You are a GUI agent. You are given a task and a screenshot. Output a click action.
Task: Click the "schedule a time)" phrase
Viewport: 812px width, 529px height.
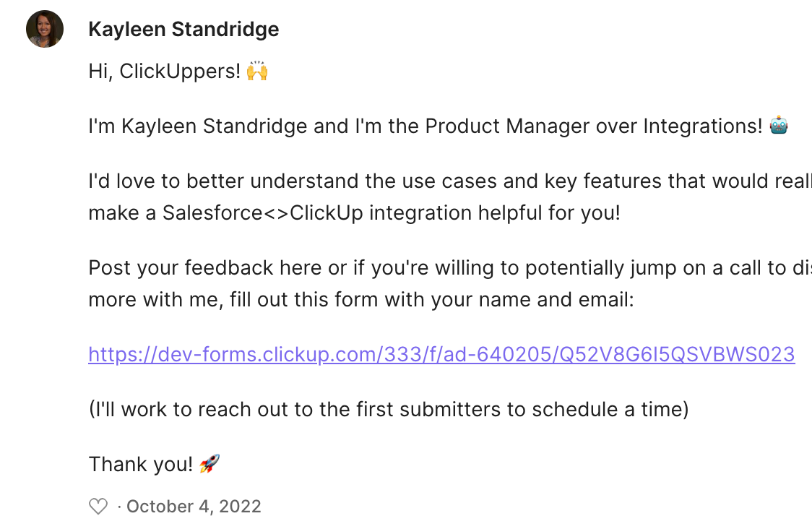610,409
